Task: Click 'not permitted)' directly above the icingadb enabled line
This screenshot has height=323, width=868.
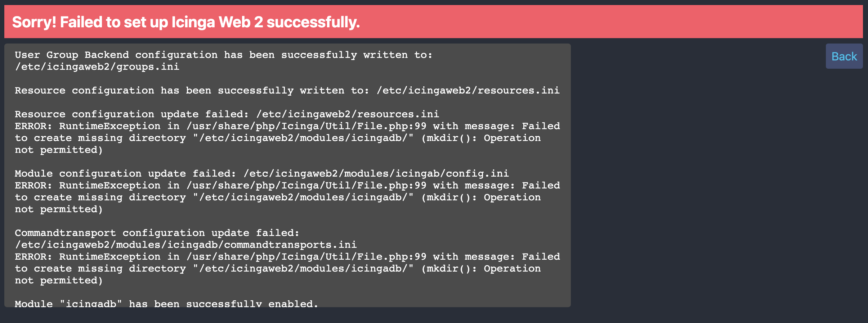Action: [x=59, y=281]
